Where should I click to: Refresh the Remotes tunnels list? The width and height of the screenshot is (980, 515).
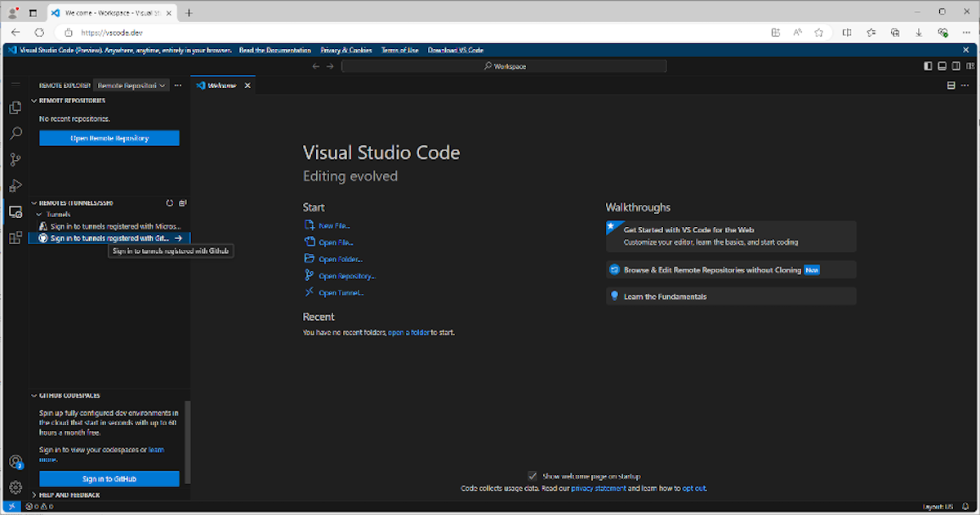click(x=169, y=202)
